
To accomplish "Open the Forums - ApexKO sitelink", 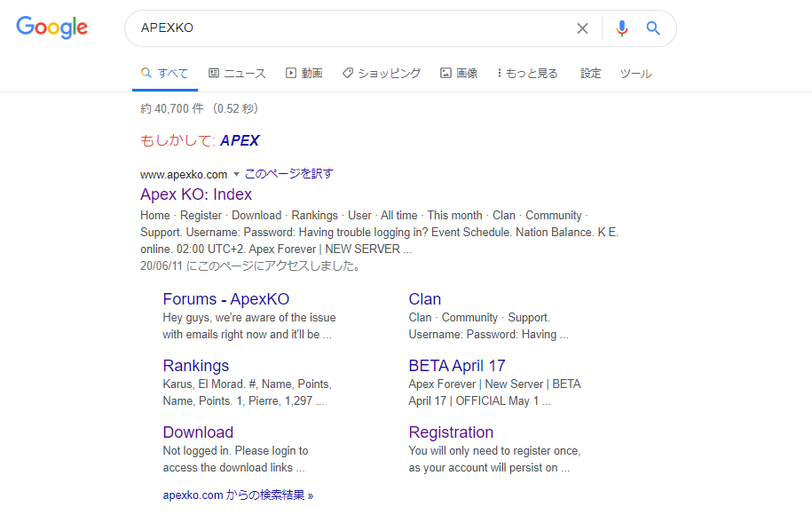I will click(225, 299).
